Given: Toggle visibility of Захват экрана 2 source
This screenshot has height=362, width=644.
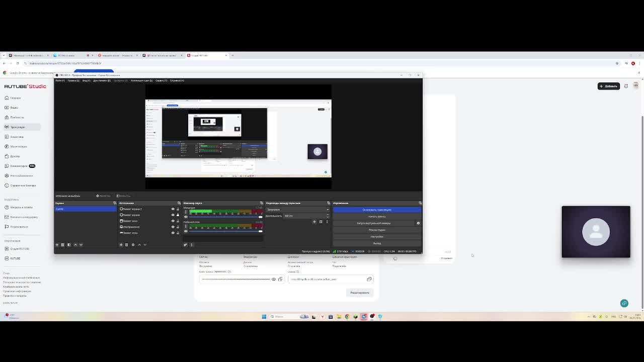Looking at the screenshot, I should click(173, 209).
